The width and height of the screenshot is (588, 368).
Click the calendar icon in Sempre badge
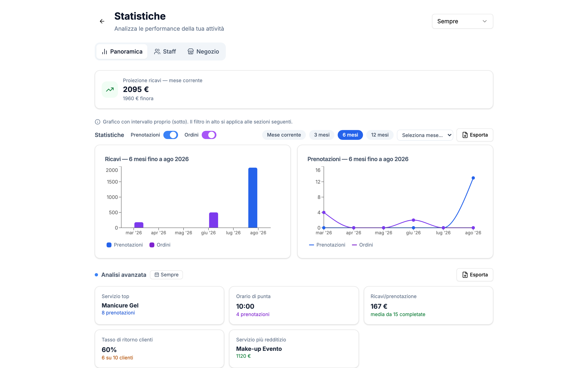(157, 275)
